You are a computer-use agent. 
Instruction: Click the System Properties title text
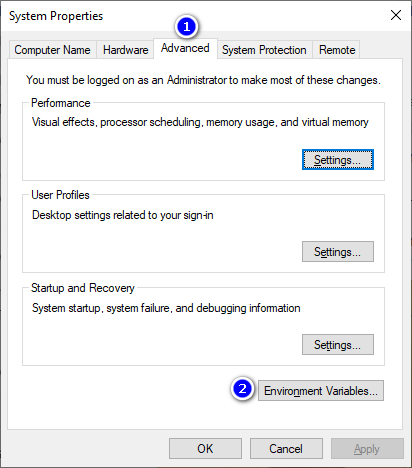[56, 16]
